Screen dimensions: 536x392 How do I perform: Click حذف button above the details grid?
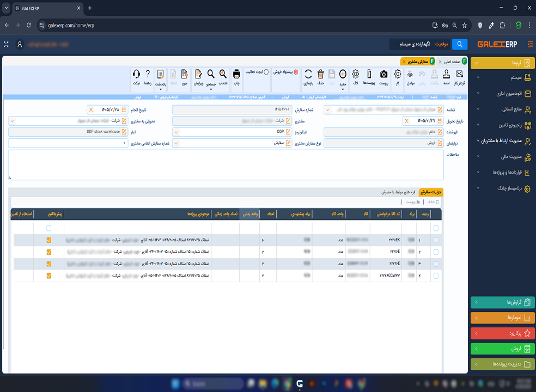point(433,202)
